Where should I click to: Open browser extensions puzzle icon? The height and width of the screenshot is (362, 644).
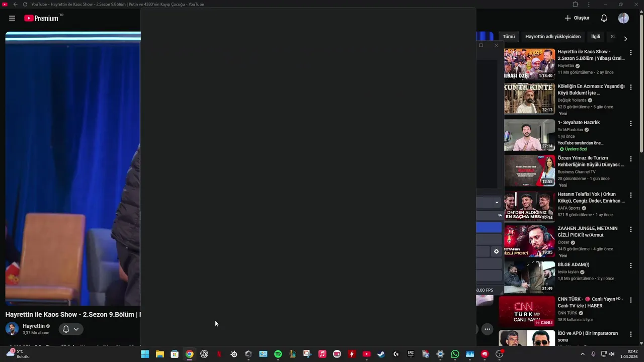pyautogui.click(x=576, y=4)
